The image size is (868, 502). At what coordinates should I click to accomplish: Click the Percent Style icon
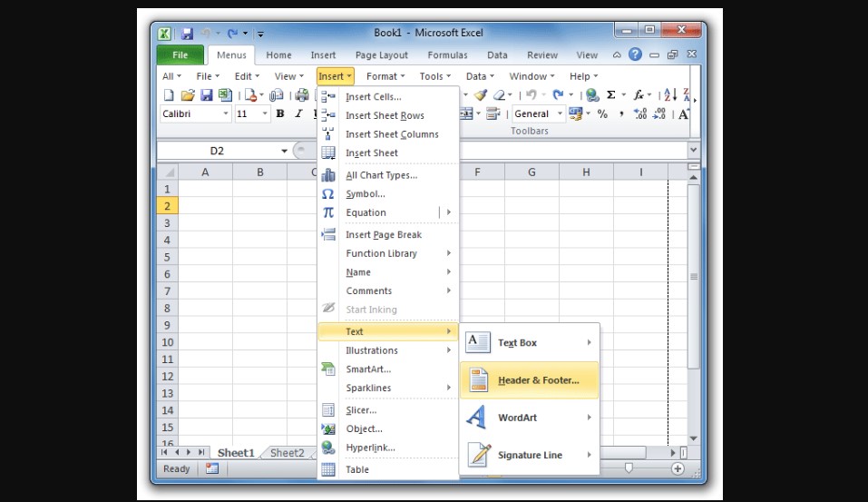[x=602, y=114]
